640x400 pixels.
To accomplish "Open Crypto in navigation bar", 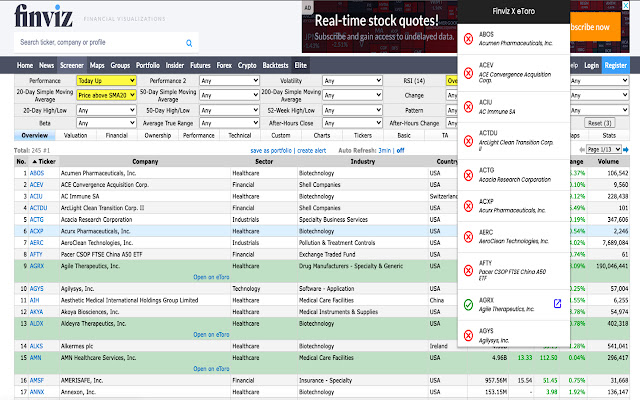I will (247, 65).
